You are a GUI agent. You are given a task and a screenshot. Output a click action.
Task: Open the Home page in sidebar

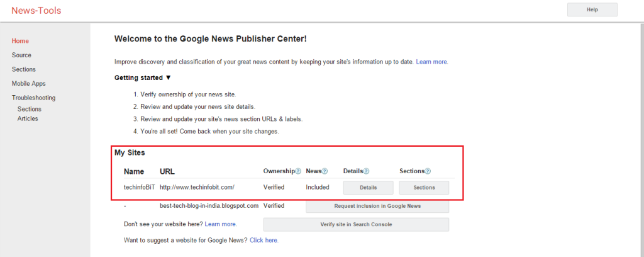tap(20, 41)
